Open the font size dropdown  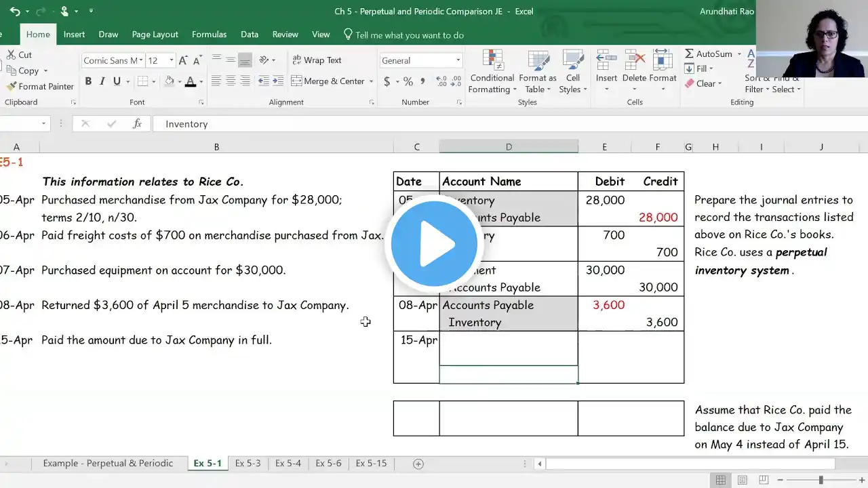(x=171, y=60)
